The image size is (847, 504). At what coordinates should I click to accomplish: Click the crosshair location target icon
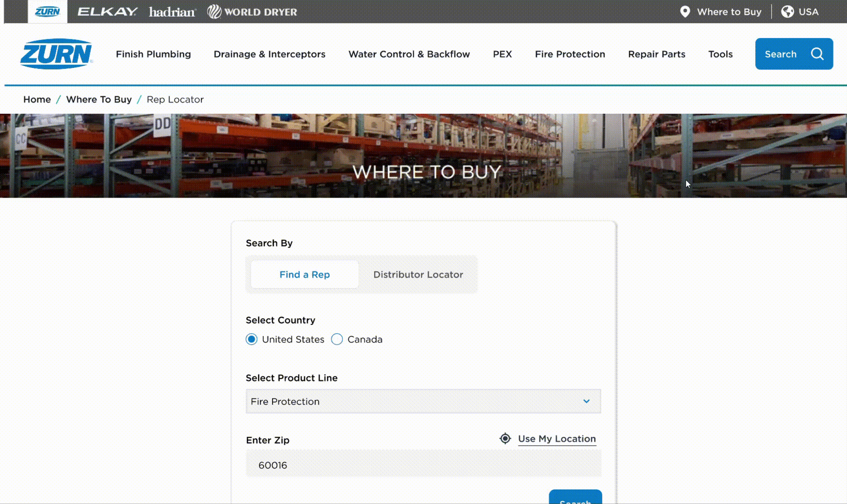505,438
